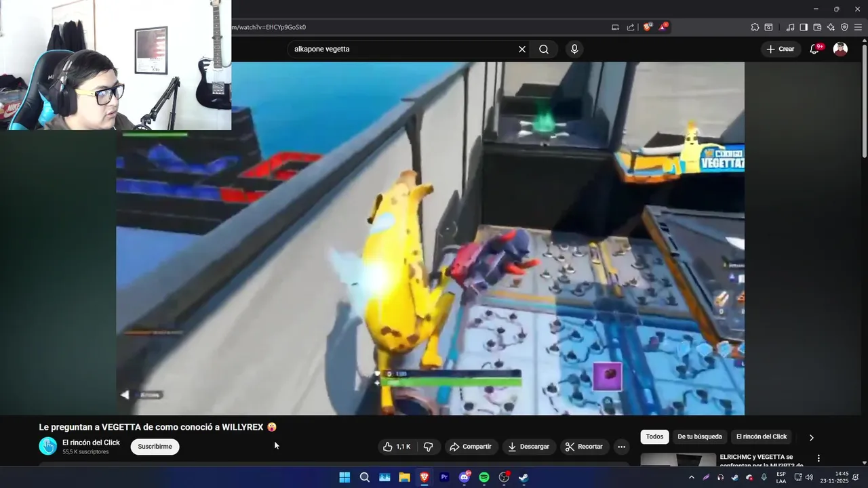Viewport: 868px width, 488px height.
Task: Open the Brave Wallet icon
Action: [x=817, y=27]
